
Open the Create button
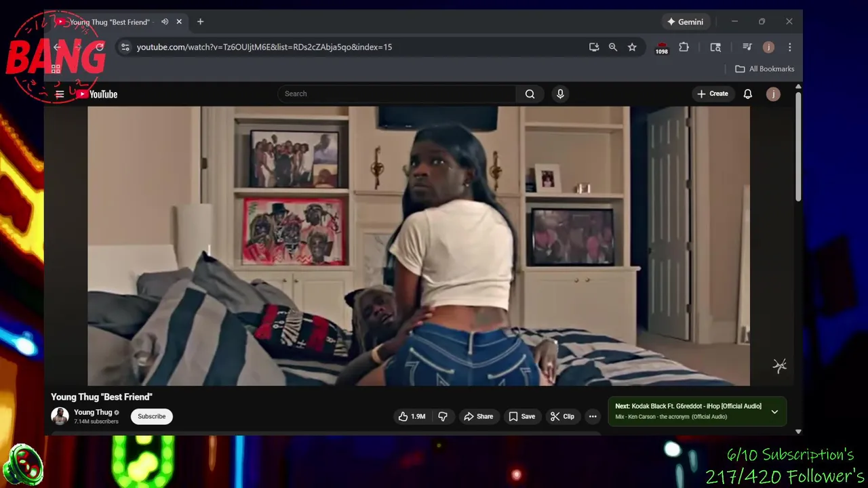(712, 94)
